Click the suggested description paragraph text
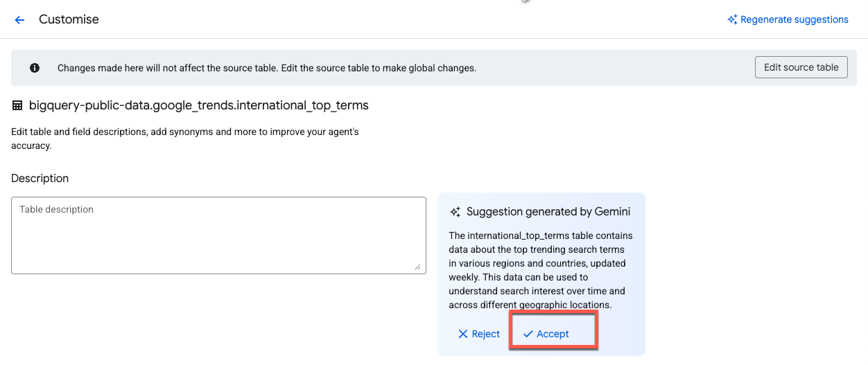The image size is (868, 365). click(x=541, y=270)
